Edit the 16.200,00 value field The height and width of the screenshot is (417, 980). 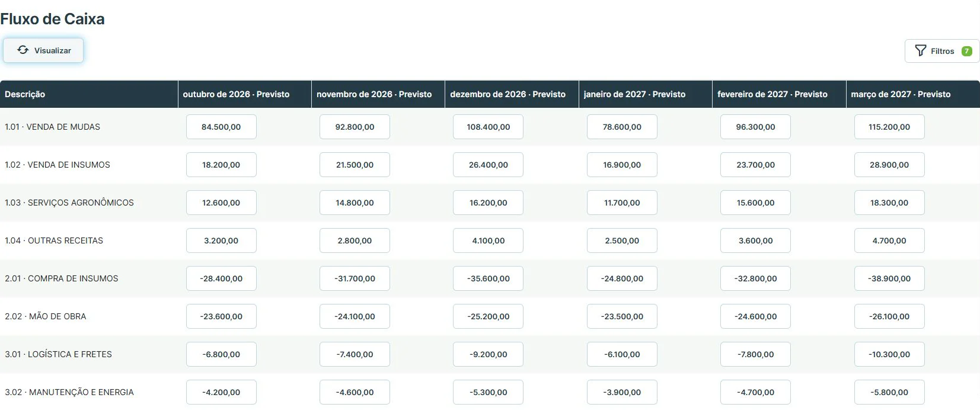(x=488, y=203)
